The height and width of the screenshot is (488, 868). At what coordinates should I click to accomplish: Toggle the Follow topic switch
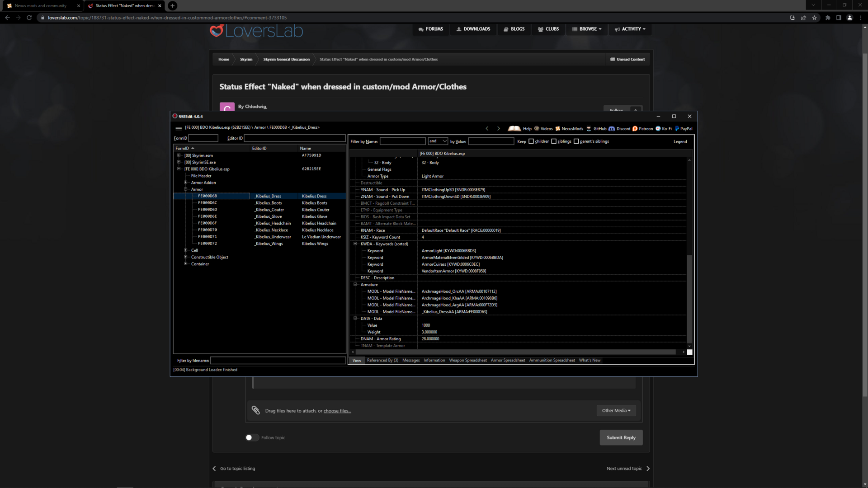coord(252,437)
